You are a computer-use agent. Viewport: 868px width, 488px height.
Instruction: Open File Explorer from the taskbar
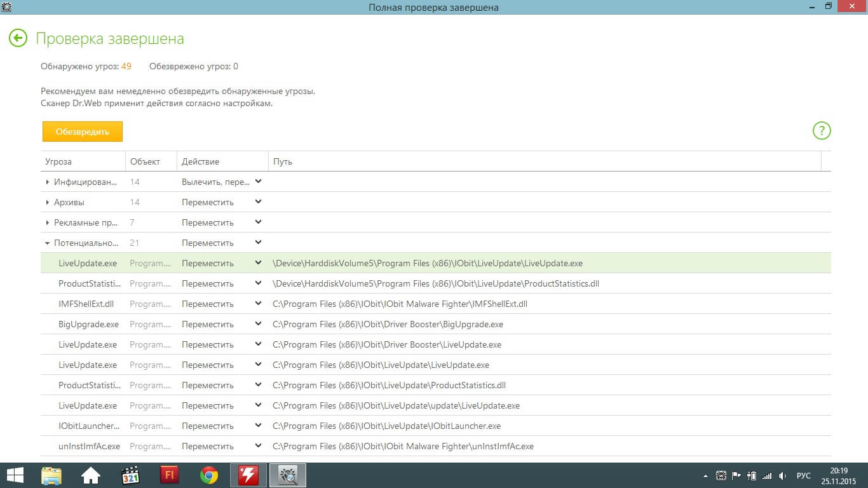click(x=51, y=475)
